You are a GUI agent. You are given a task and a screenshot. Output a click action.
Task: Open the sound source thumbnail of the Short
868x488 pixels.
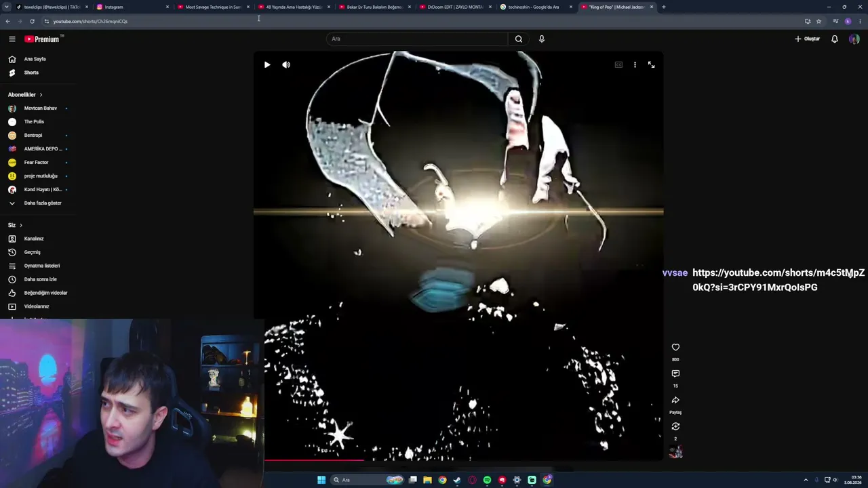(675, 452)
